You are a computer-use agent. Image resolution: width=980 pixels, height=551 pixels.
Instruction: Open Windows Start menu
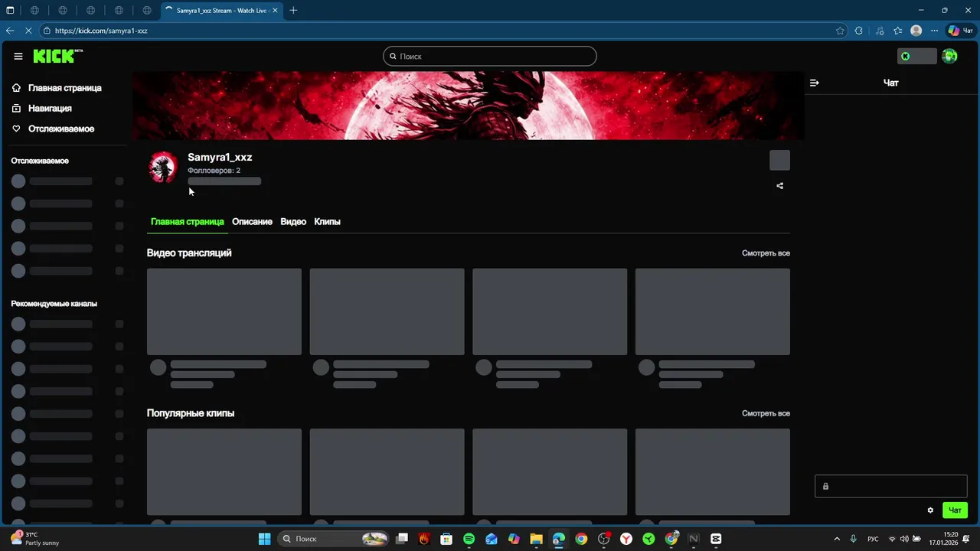pos(264,539)
